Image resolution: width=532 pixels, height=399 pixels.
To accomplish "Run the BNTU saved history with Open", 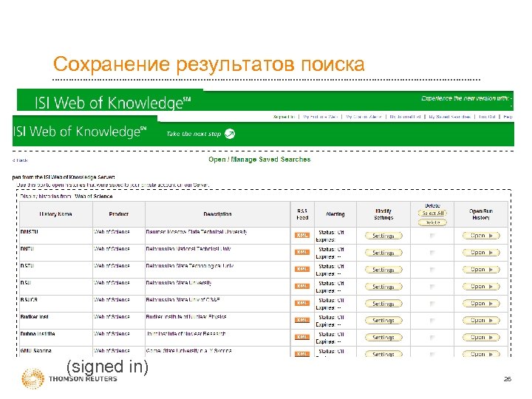I will pyautogui.click(x=481, y=253).
